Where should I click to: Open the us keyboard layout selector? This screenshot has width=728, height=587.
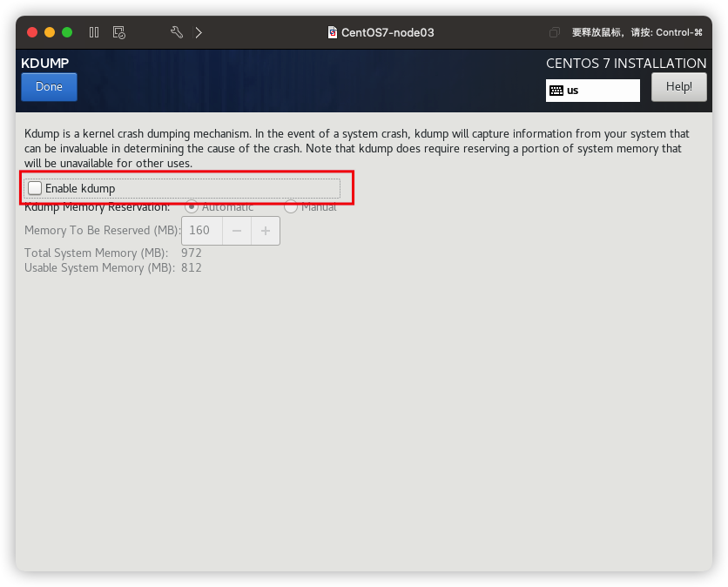click(593, 91)
